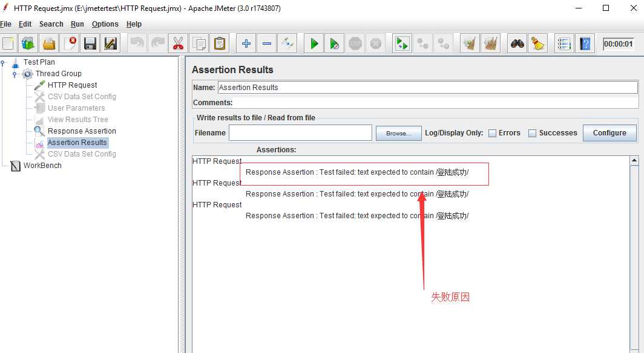Click the Close test plan icon
Screen dimensions: 644x353
pos(70,43)
